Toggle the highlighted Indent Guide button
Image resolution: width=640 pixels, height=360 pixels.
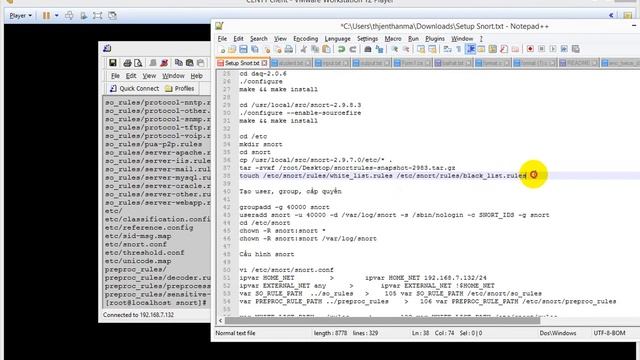click(470, 49)
